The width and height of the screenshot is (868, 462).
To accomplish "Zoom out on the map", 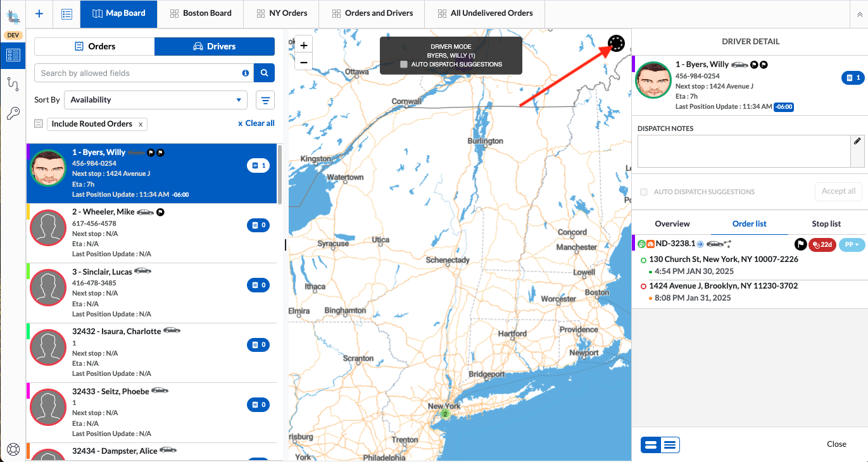I will tap(304, 62).
